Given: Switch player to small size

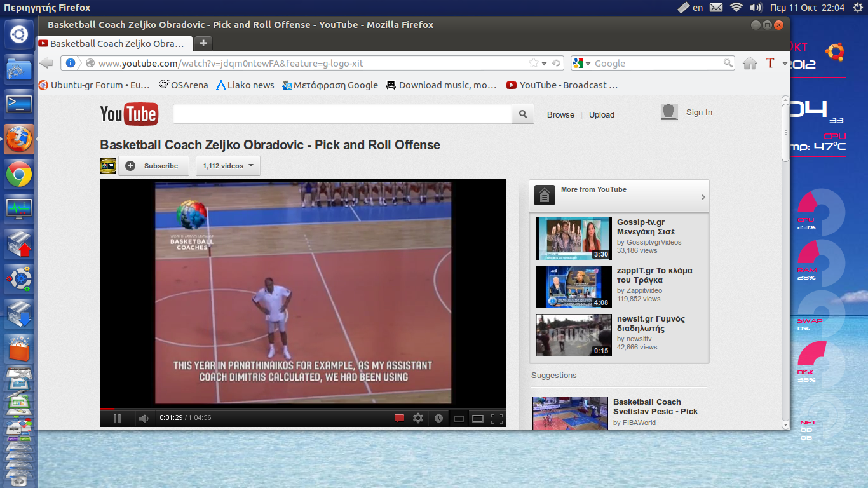Looking at the screenshot, I should (x=458, y=418).
